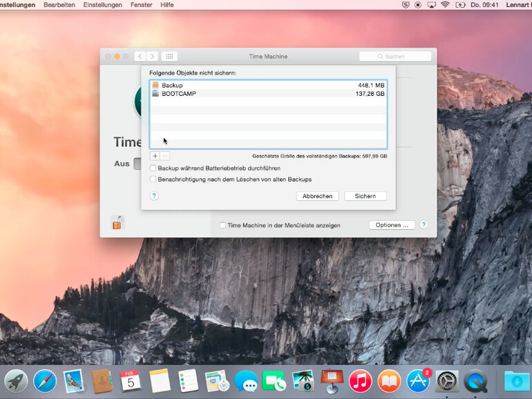Enable Benachrichtigung nach dem Löschen checkbox

click(153, 179)
